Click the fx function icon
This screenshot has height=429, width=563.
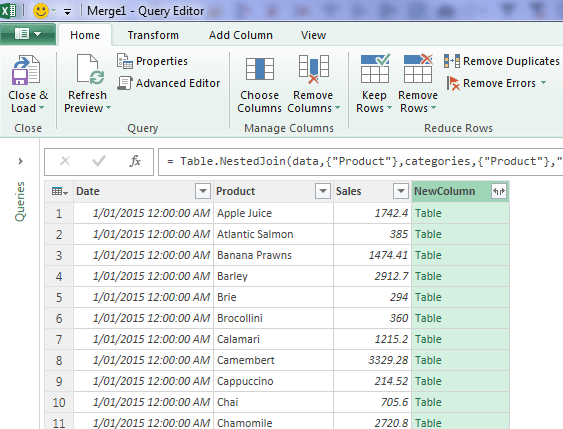point(135,161)
